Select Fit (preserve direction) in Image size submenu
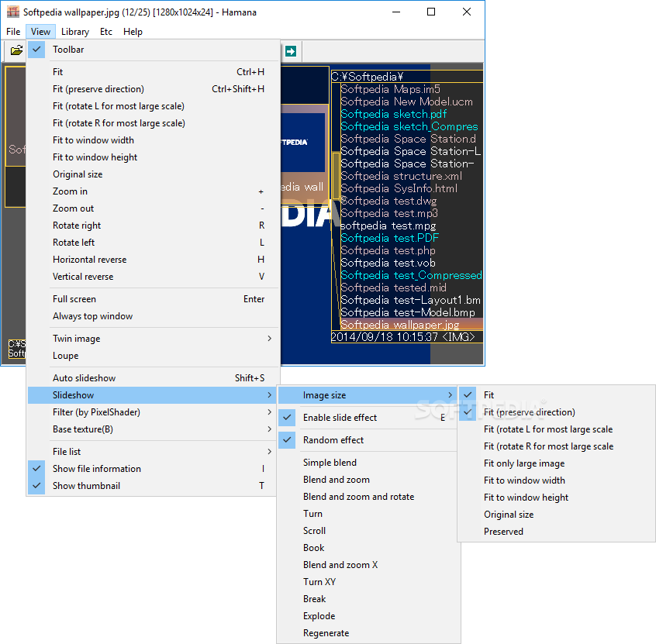The height and width of the screenshot is (644, 656). point(557,412)
